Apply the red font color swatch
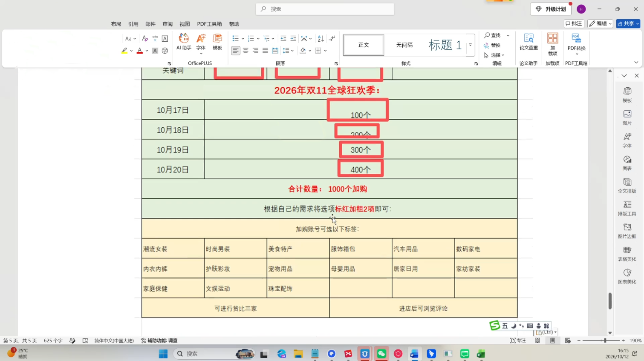 point(139,51)
